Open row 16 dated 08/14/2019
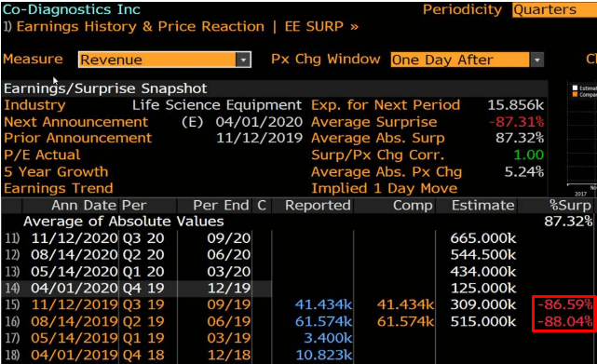 (297, 322)
